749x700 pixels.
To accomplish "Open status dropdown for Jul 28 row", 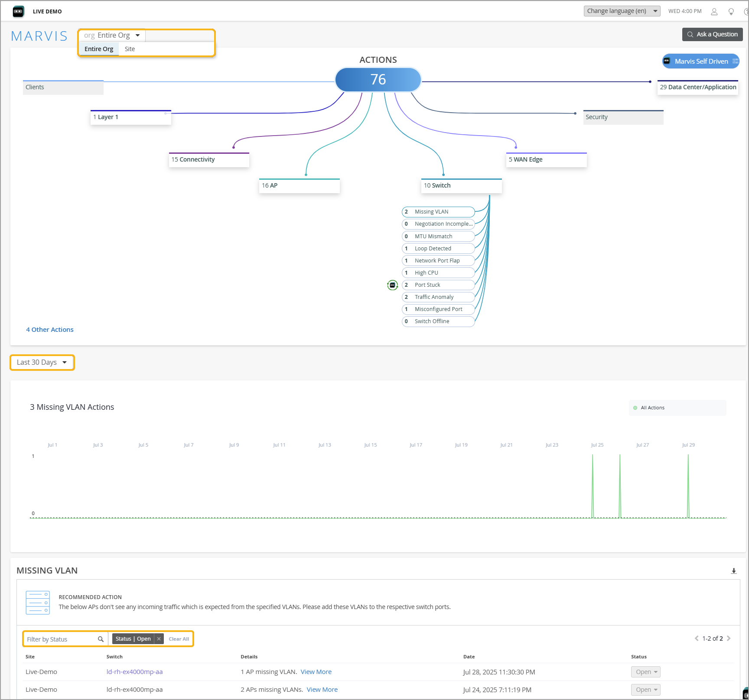I will (x=646, y=672).
